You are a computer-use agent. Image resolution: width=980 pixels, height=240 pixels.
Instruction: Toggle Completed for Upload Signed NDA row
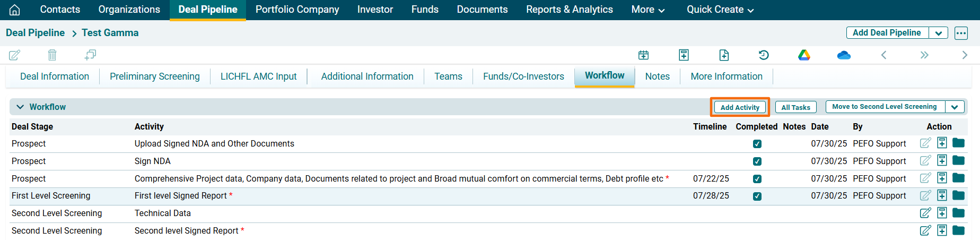[x=757, y=144]
